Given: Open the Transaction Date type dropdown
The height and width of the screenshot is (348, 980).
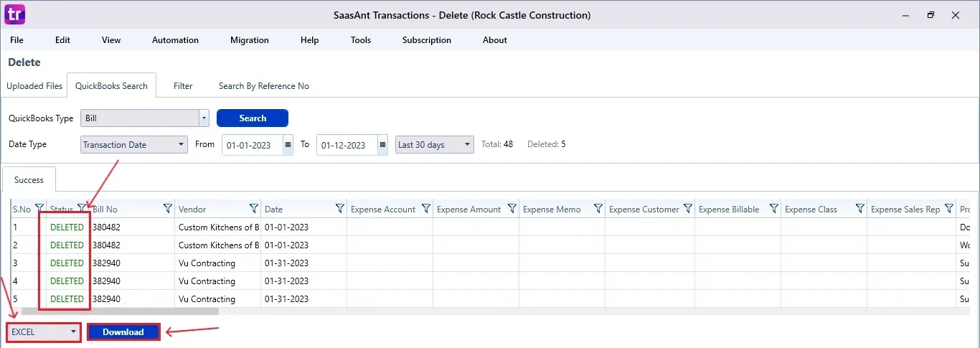Looking at the screenshot, I should (x=181, y=145).
